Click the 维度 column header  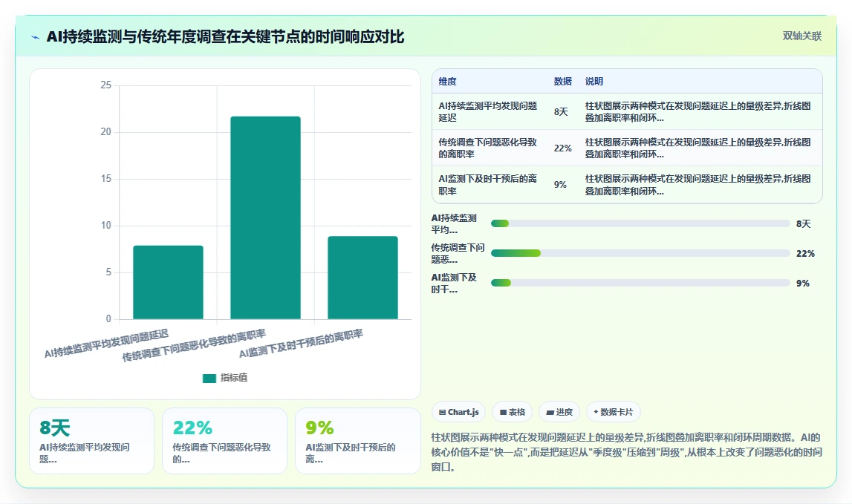(x=448, y=82)
